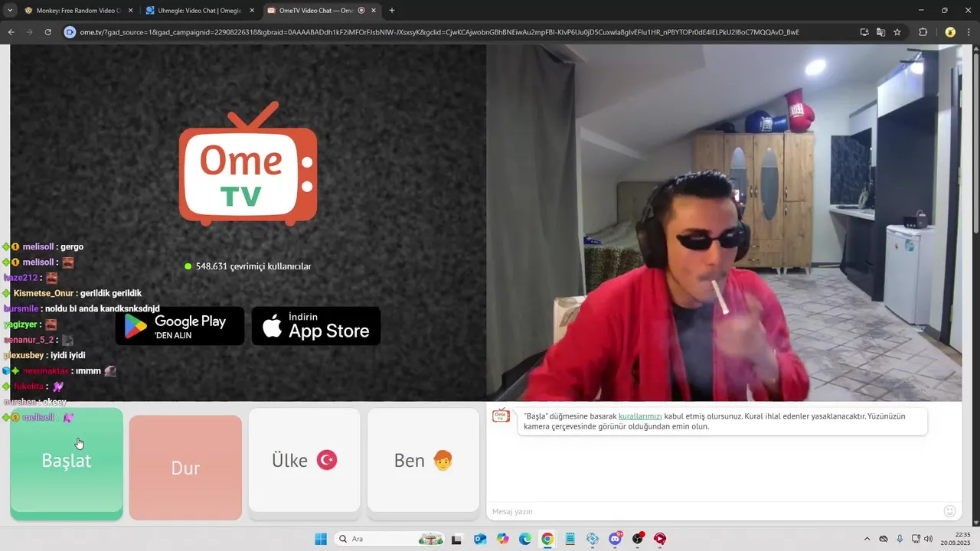980x551 pixels.
Task: Open Copilot from the taskbar
Action: click(x=502, y=539)
